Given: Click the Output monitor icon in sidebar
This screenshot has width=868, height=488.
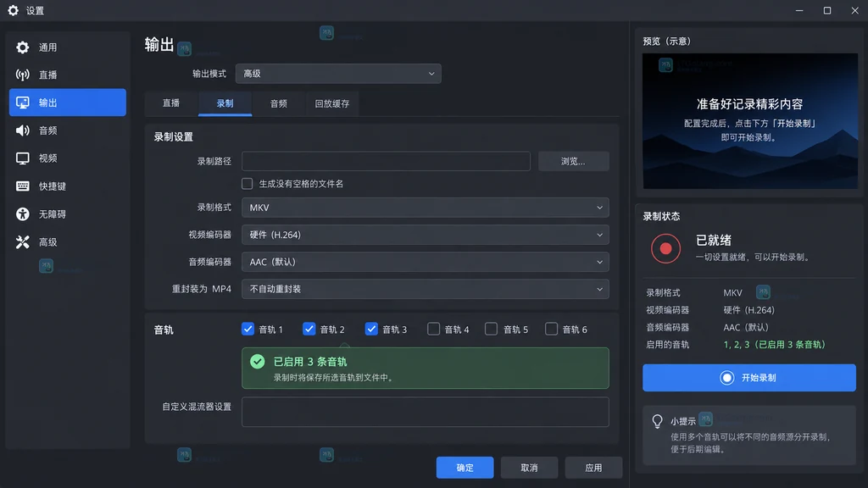Looking at the screenshot, I should [x=23, y=103].
